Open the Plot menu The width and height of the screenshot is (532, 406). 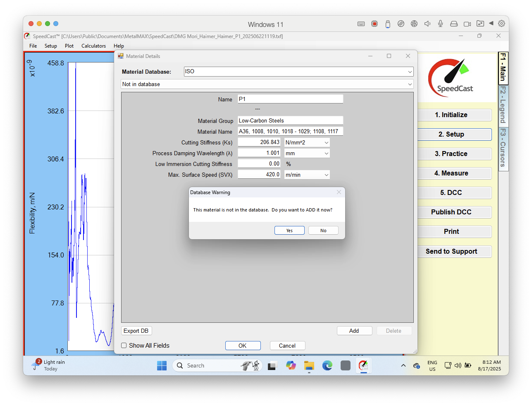pos(69,46)
